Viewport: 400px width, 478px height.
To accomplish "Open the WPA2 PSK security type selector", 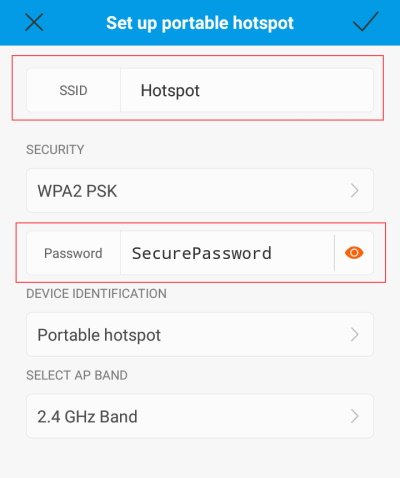I will point(200,191).
